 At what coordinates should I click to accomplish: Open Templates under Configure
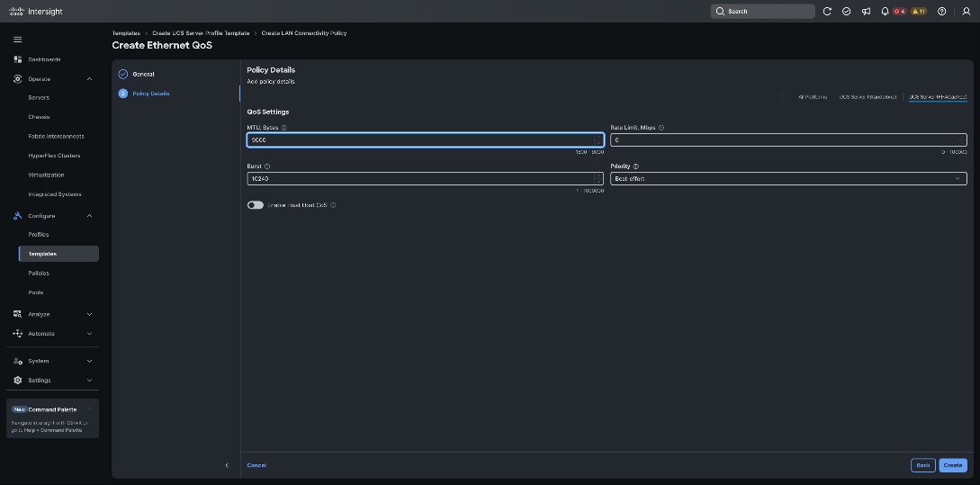[58, 254]
